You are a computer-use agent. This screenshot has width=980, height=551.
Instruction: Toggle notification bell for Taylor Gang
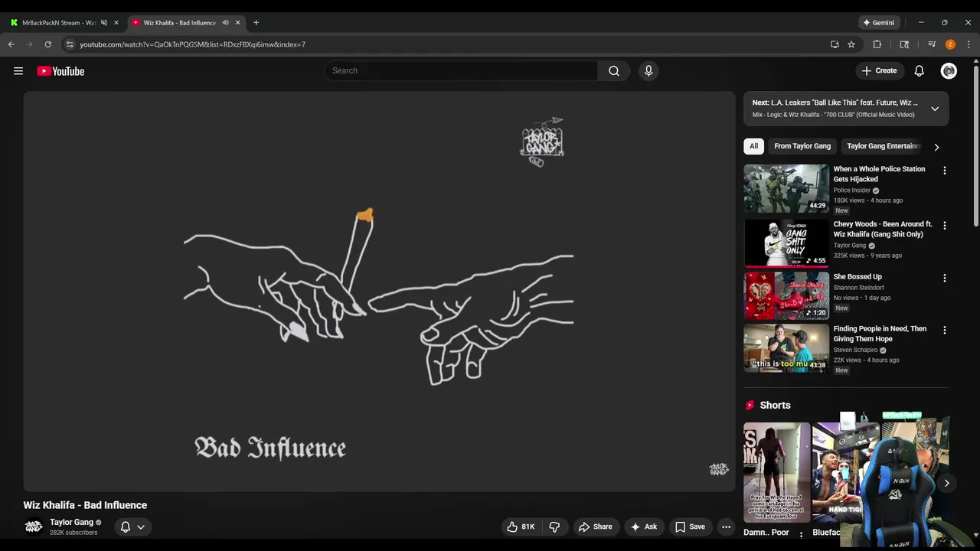[x=126, y=527]
